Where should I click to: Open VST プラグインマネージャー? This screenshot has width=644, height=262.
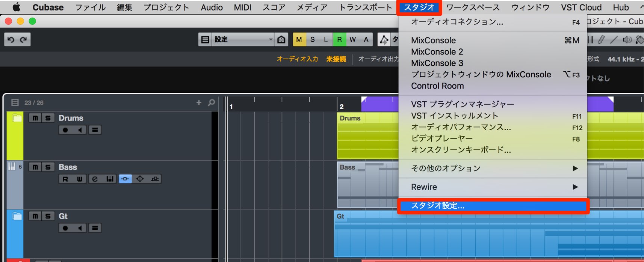493,104
